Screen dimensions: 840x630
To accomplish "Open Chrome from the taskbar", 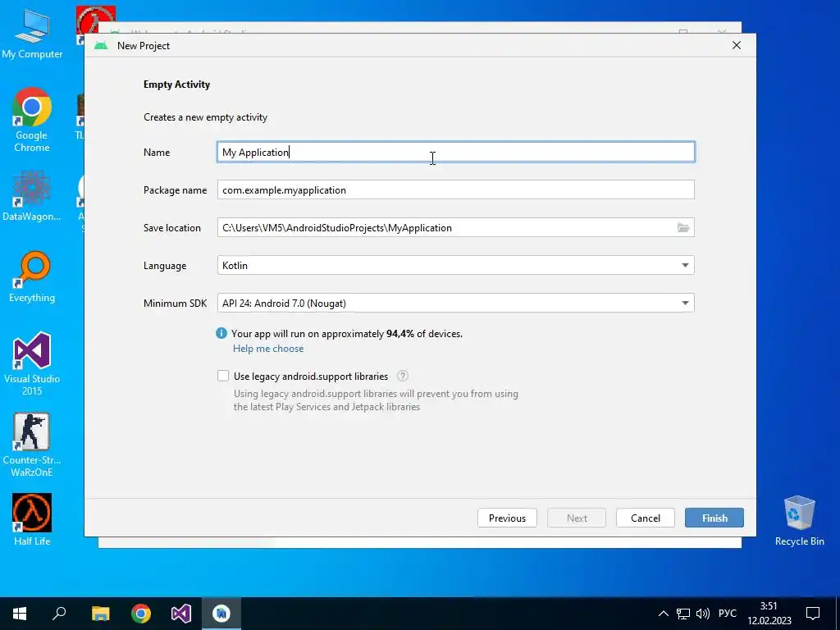I will (x=141, y=614).
